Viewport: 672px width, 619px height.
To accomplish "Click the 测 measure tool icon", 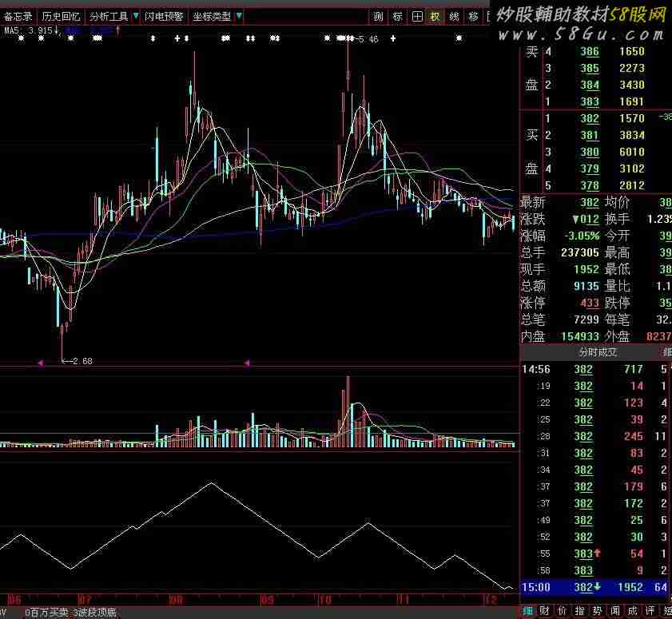I will coord(378,16).
